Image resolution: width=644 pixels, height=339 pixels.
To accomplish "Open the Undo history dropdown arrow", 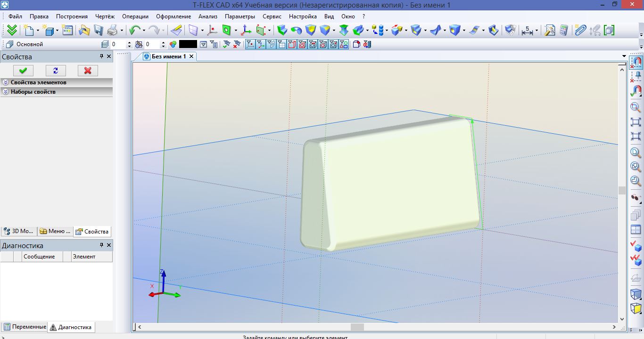I will click(144, 31).
